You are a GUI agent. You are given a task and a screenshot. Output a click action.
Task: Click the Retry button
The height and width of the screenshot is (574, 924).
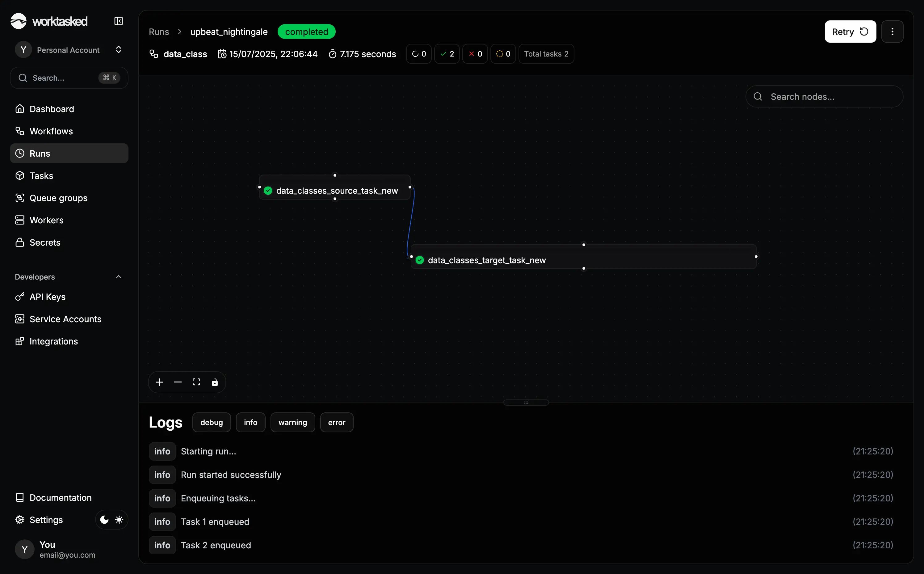(x=850, y=32)
